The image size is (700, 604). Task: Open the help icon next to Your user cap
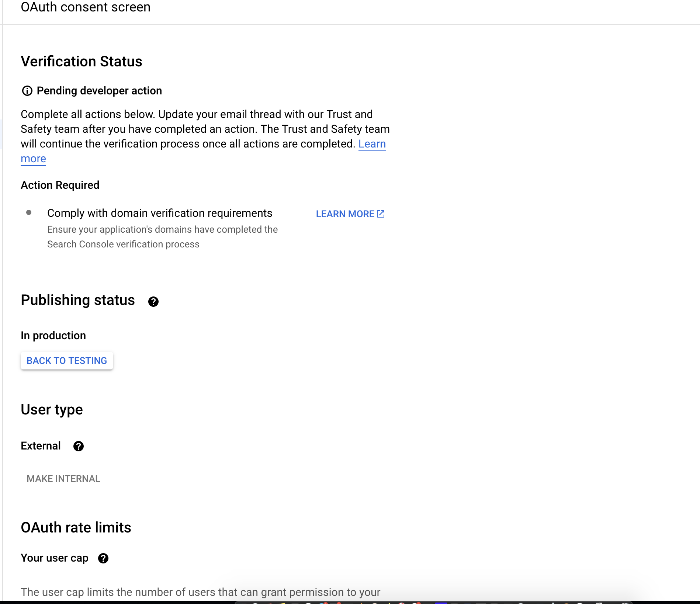tap(103, 558)
